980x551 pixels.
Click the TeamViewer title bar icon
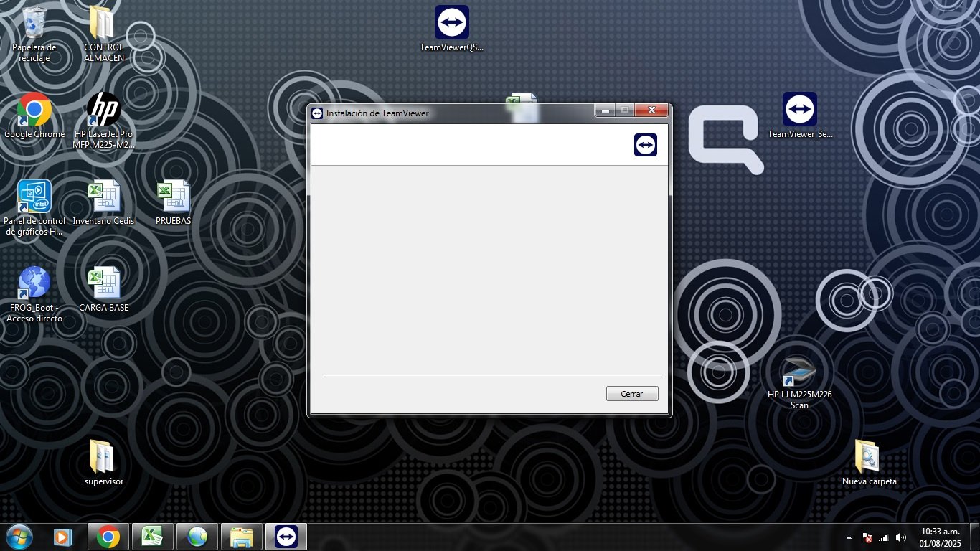point(318,113)
